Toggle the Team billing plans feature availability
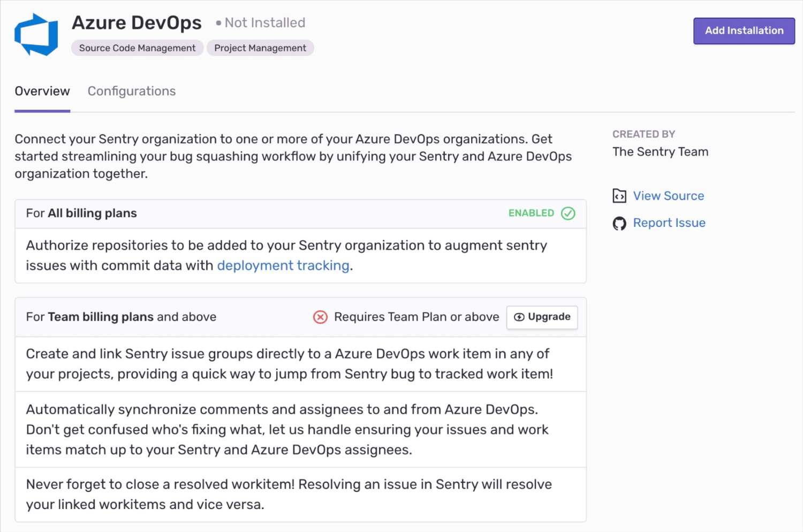The image size is (803, 532). click(x=416, y=317)
